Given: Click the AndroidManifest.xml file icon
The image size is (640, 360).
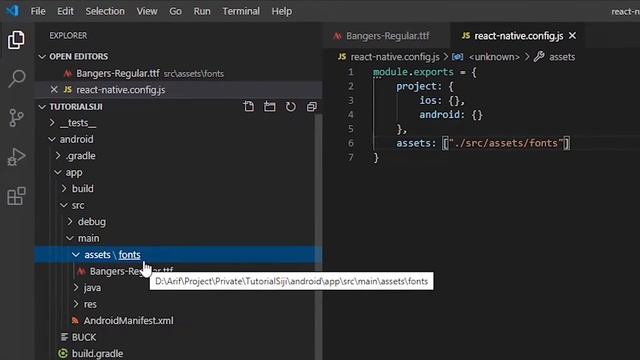Looking at the screenshot, I should pyautogui.click(x=75, y=320).
